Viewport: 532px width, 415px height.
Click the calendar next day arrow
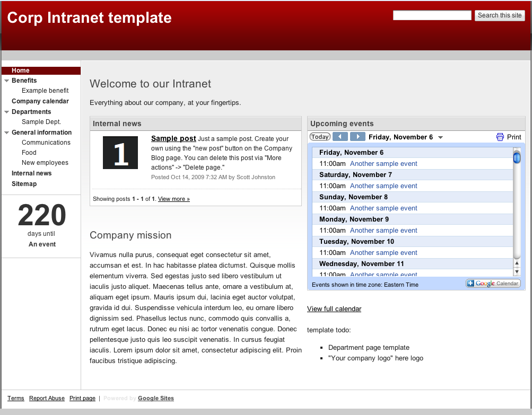[357, 137]
